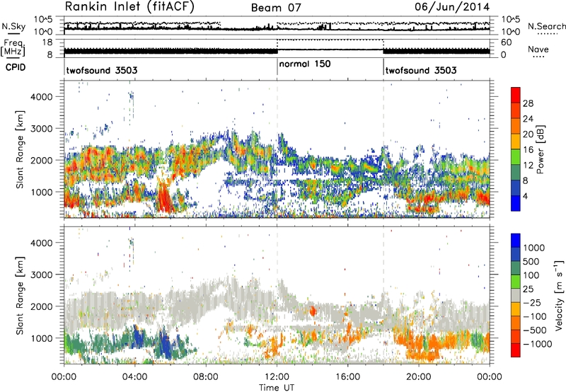This screenshot has height=392, width=566.
Task: Select the Beam 07 heading
Action: coord(276,8)
